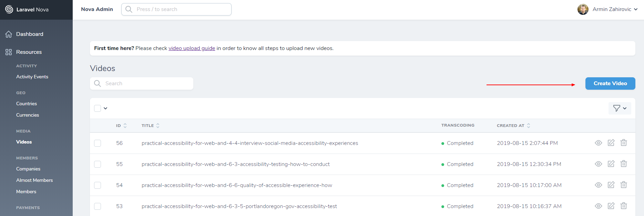The image size is (644, 216).
Task: Click title 'practical-accessibility-for-web-and-4-4-interview-social-media-accessibility-experiences'
Action: click(x=250, y=143)
